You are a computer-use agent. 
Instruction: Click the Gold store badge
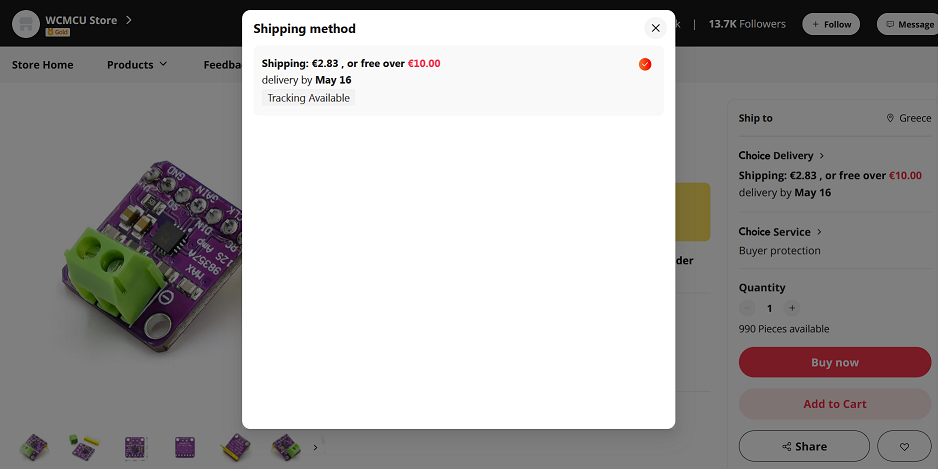(57, 32)
